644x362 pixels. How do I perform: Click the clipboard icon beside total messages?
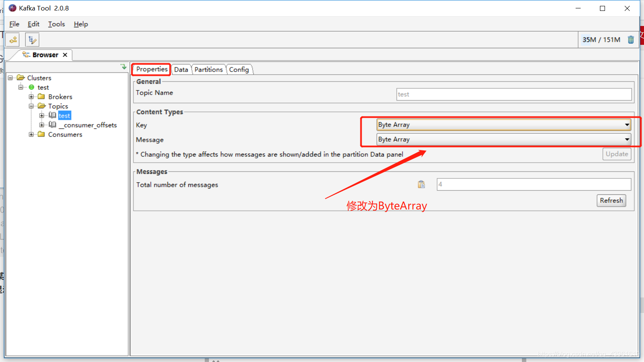point(421,184)
